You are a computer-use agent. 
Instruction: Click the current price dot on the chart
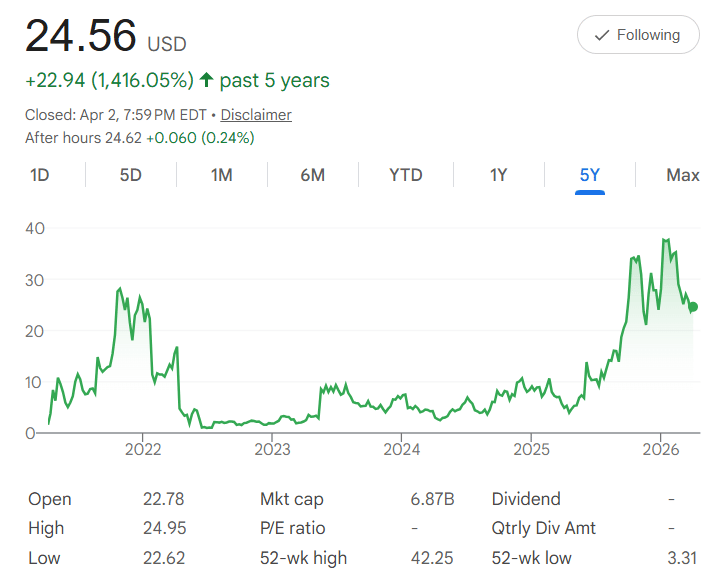pyautogui.click(x=693, y=307)
